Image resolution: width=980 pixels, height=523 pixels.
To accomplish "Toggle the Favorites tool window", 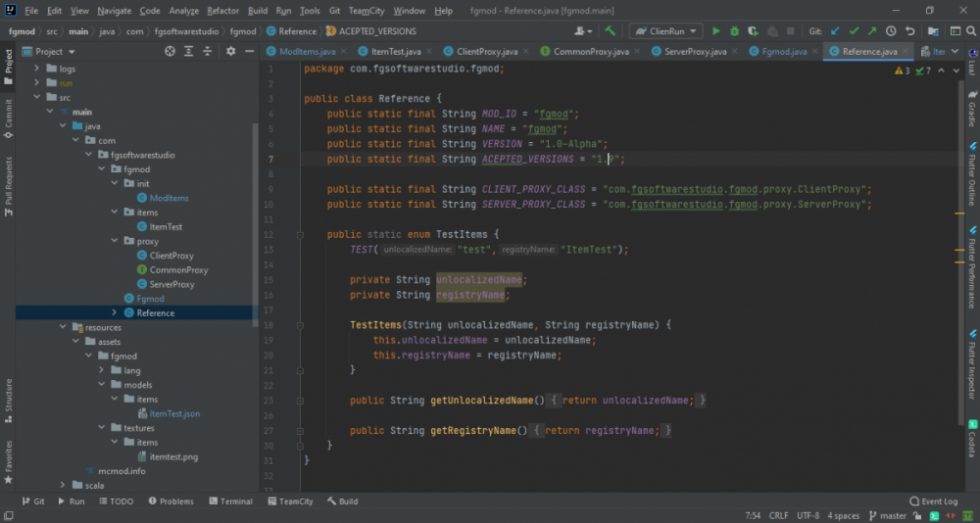I will (8, 461).
